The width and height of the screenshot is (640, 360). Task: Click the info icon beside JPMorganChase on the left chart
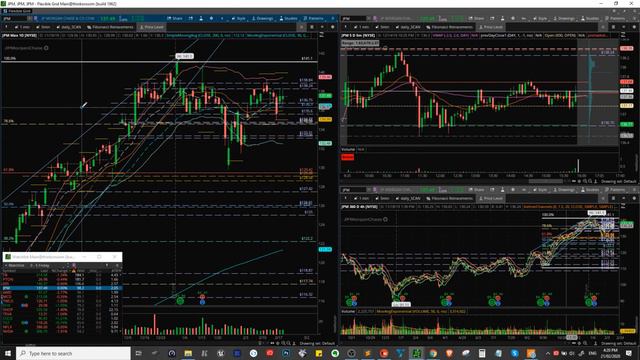click(x=46, y=48)
